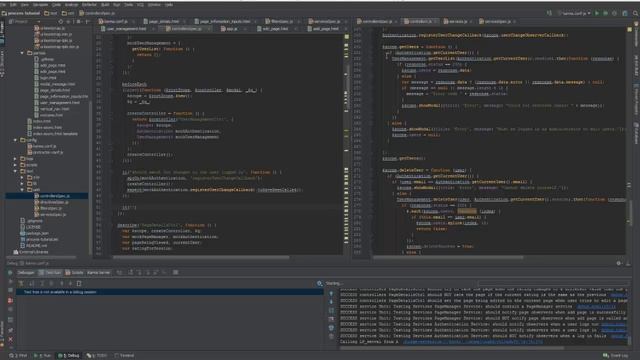Select login.html in the project tree
640x360 pixels.
coord(49,78)
